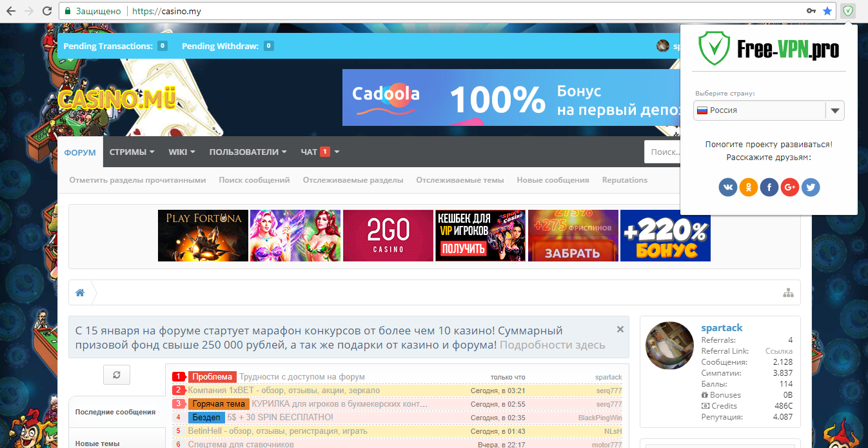The image size is (868, 448).
Task: Click the home breadcrumb icon
Action: pyautogui.click(x=80, y=292)
